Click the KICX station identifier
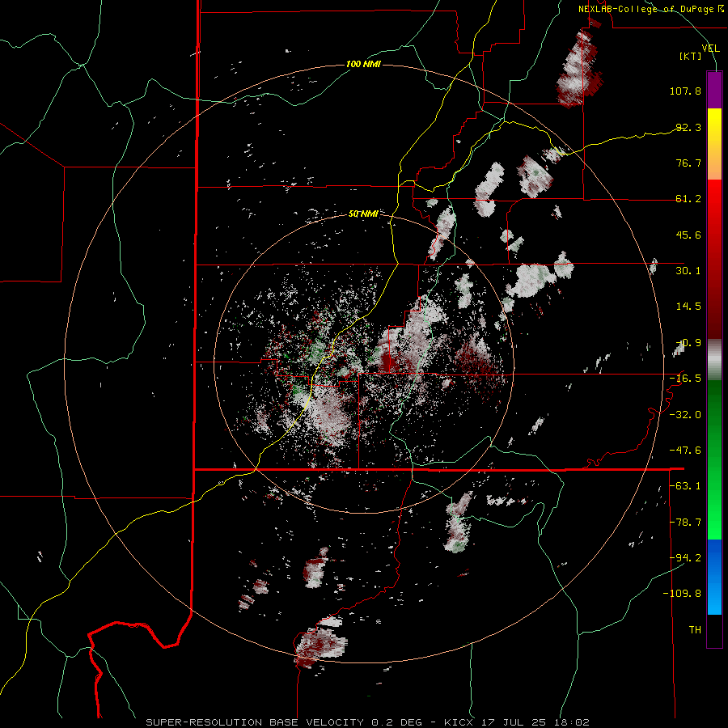This screenshot has width=728, height=728. [459, 722]
